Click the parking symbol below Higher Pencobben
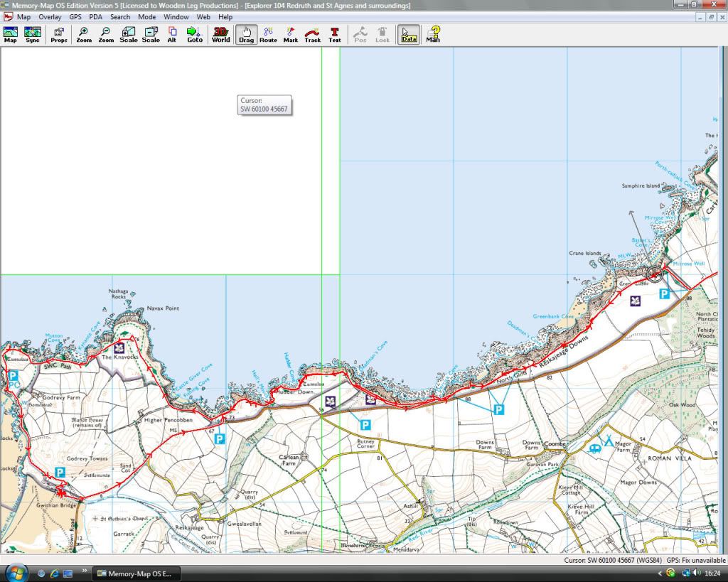 click(220, 438)
